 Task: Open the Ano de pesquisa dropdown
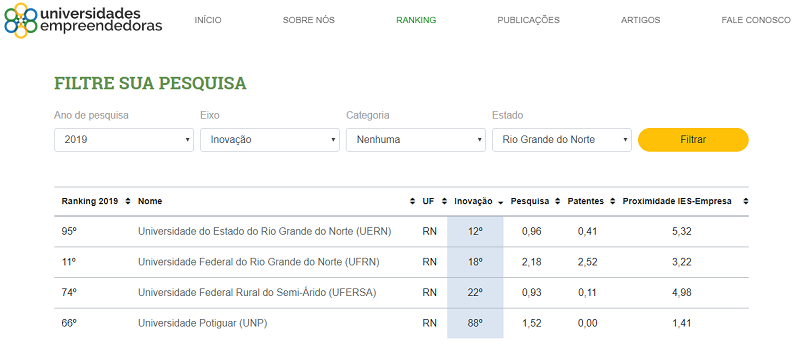tap(124, 139)
